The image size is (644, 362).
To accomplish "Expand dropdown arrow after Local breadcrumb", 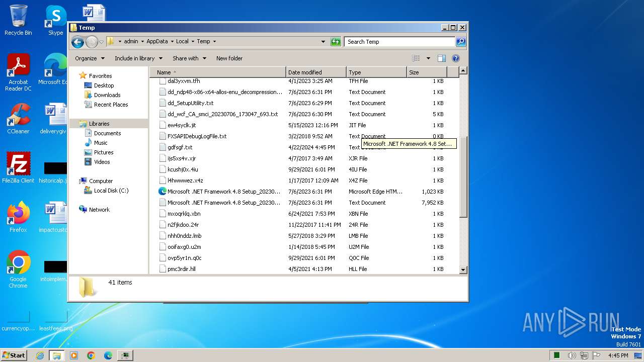I will pos(192,42).
